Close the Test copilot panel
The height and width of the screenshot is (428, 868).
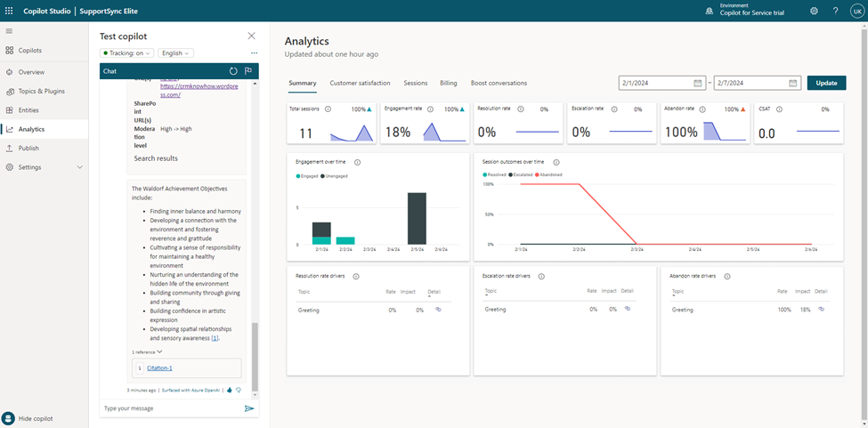coord(251,36)
